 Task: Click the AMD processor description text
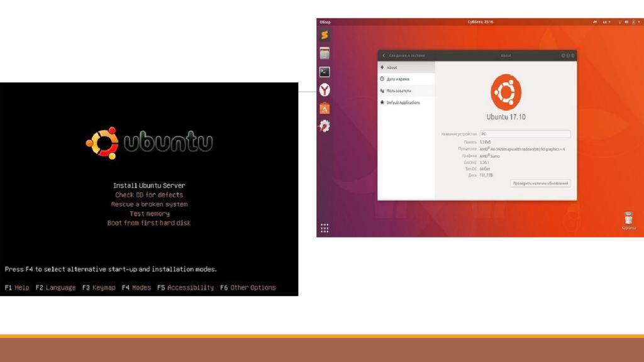(x=522, y=149)
